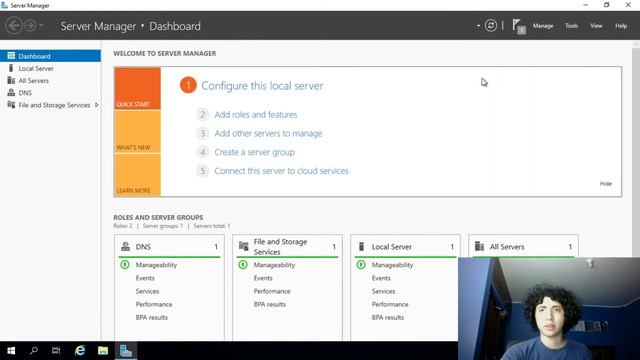Open taskbar search
This screenshot has width=640, height=360.
click(33, 351)
